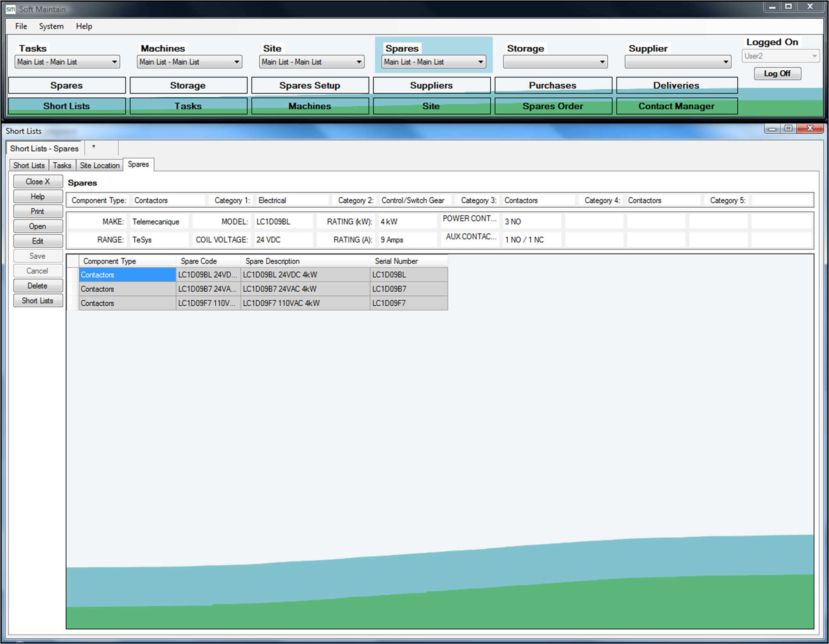Image resolution: width=829 pixels, height=644 pixels.
Task: Click the green Site button
Action: pyautogui.click(x=431, y=106)
